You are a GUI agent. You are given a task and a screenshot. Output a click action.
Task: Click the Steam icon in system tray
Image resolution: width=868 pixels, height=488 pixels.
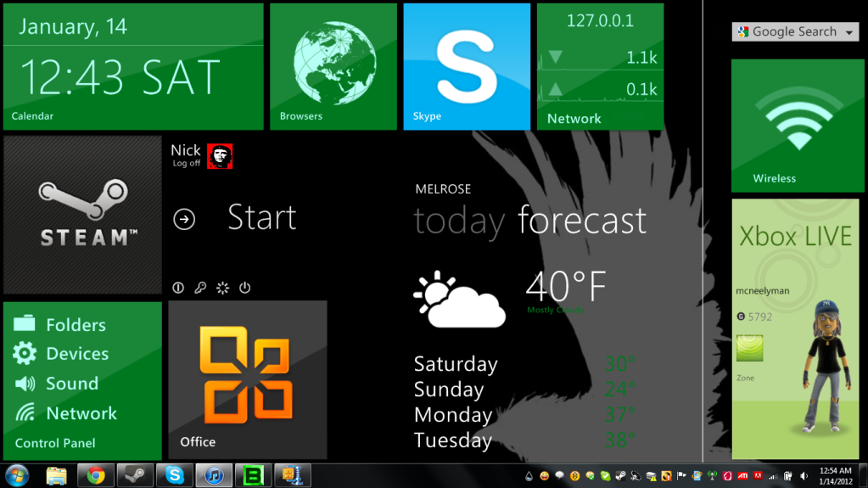620,476
